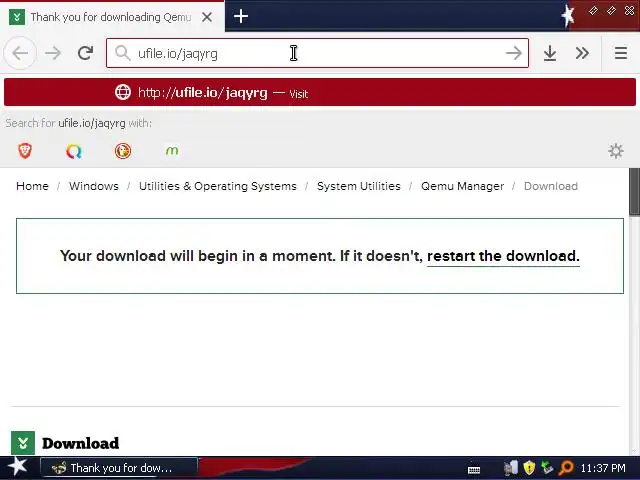This screenshot has height=480, width=640.
Task: Go back with the back arrow button
Action: (20, 53)
